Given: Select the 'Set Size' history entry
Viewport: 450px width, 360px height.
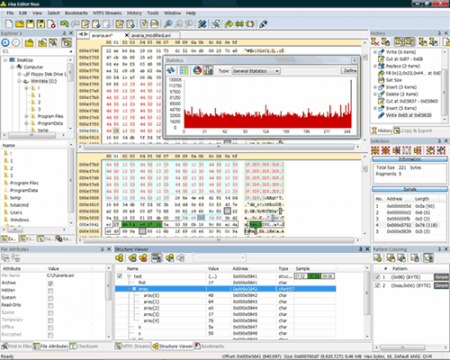Looking at the screenshot, I should (394, 80).
